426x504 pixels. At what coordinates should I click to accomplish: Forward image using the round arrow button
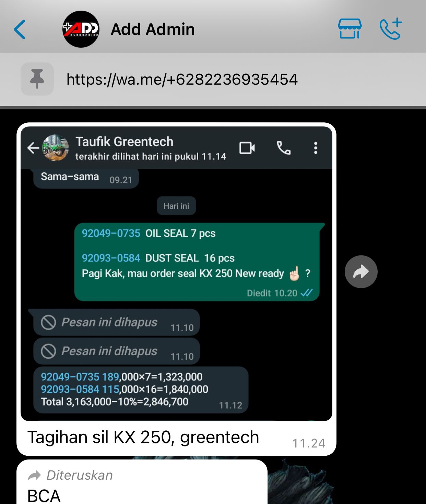(x=361, y=272)
